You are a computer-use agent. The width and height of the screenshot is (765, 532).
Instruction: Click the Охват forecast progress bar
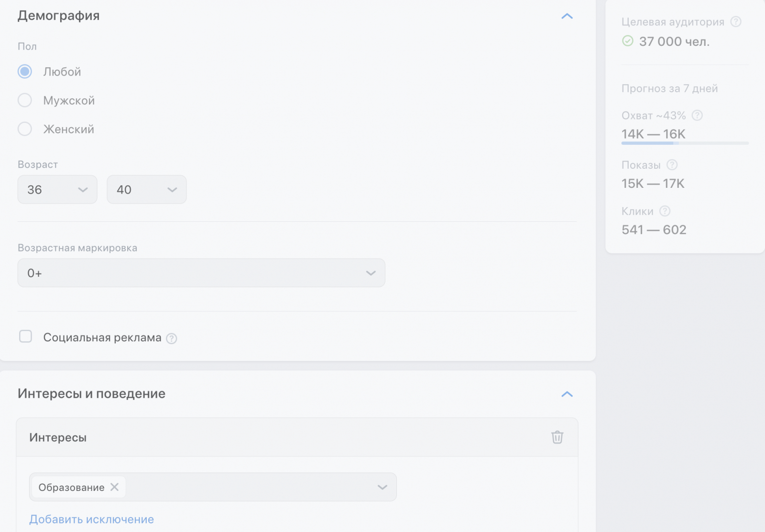point(685,143)
